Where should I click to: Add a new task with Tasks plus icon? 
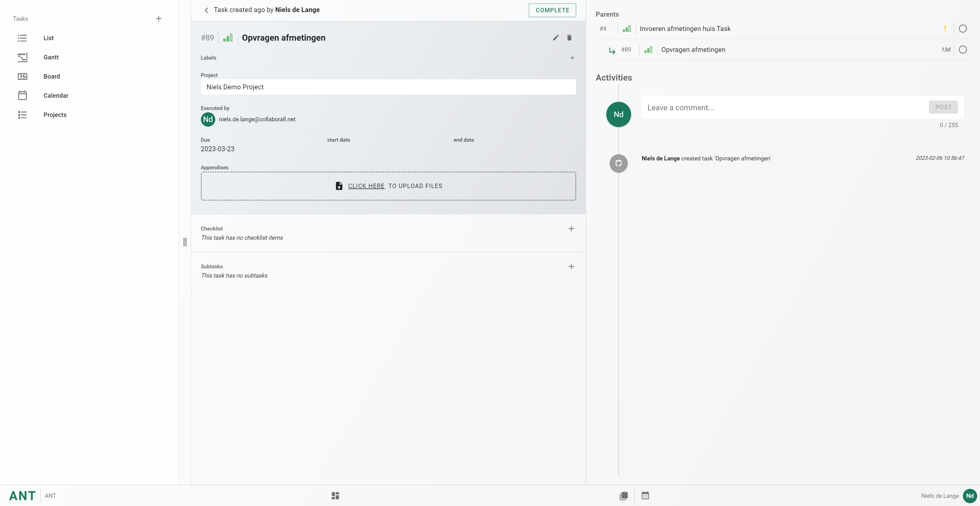(159, 19)
